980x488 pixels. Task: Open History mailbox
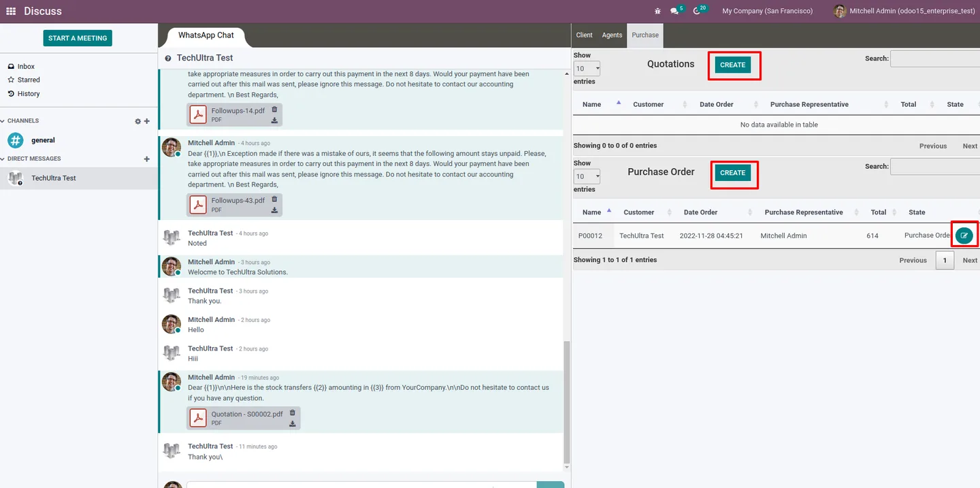click(x=29, y=94)
